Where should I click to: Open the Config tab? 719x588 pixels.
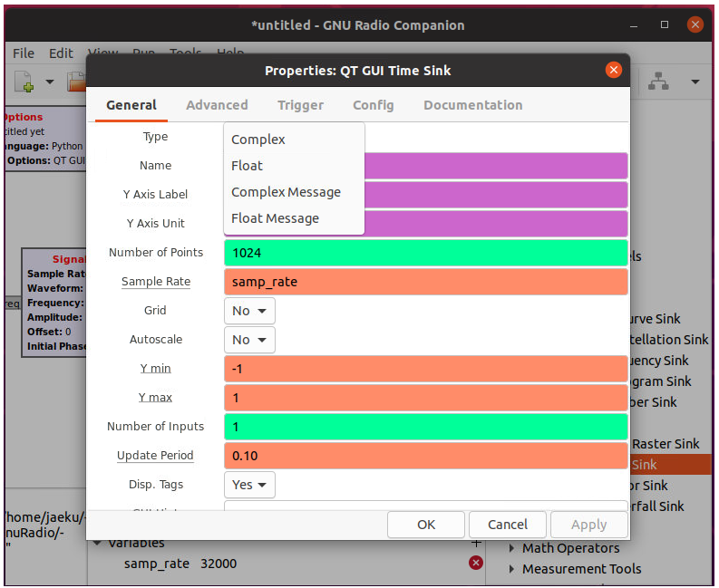[x=373, y=105]
